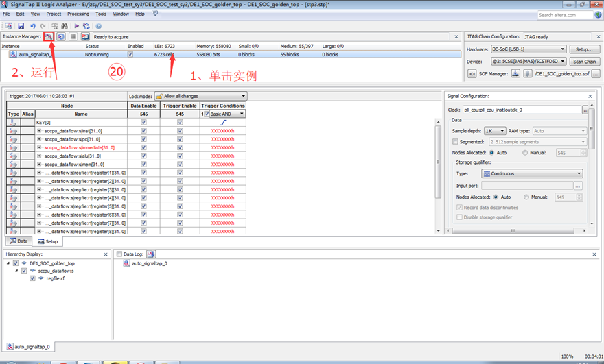Image resolution: width=604 pixels, height=364 pixels.
Task: Click the KEY[0] node type icon
Action: 14,122
